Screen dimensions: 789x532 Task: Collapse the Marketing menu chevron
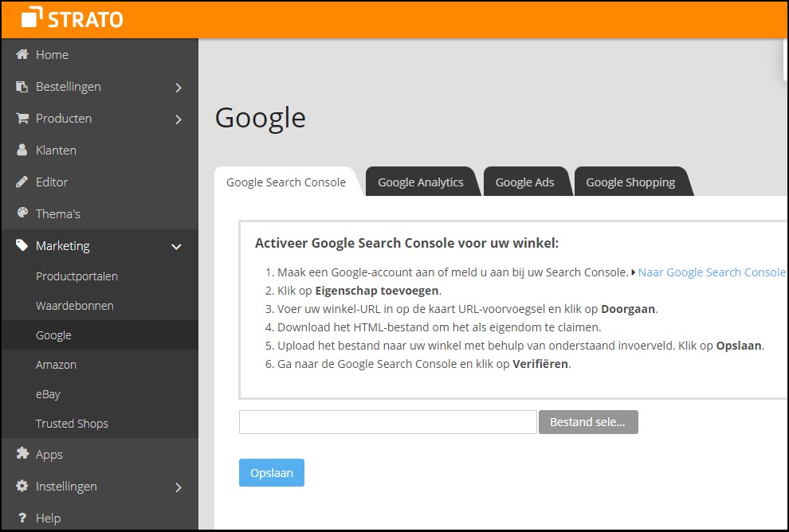(x=177, y=247)
